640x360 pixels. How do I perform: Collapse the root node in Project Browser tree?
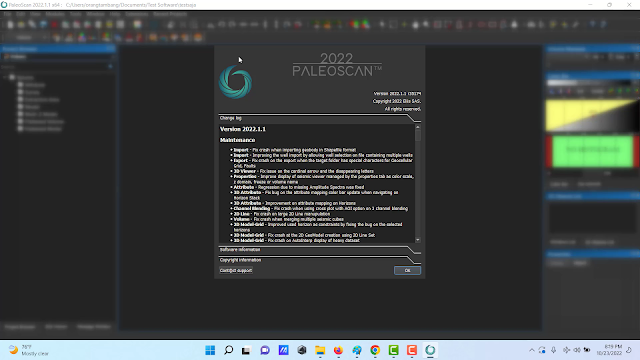click(5, 77)
